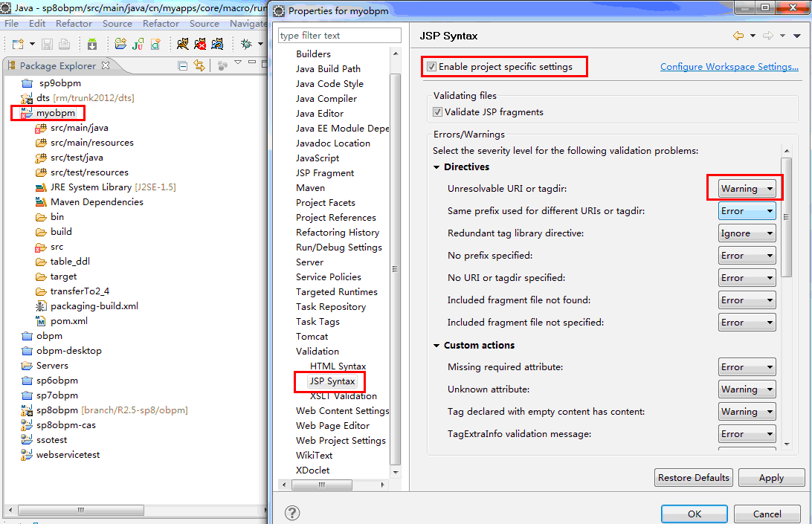
Task: Stop Tomcat using the red-X cat icon
Action: coord(200,44)
